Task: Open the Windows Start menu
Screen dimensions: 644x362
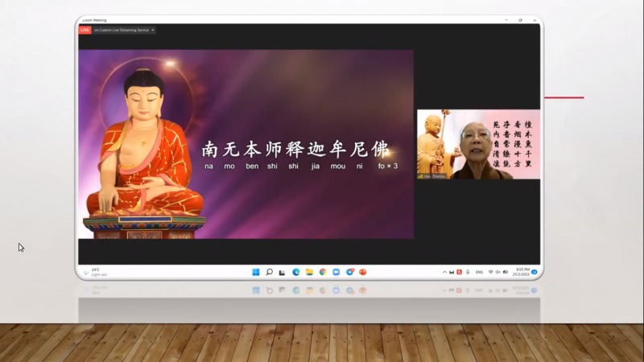Action: (x=256, y=272)
